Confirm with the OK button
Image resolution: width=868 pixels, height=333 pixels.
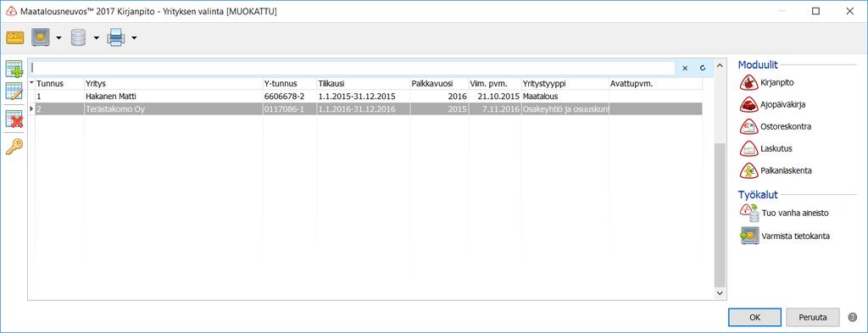point(754,318)
